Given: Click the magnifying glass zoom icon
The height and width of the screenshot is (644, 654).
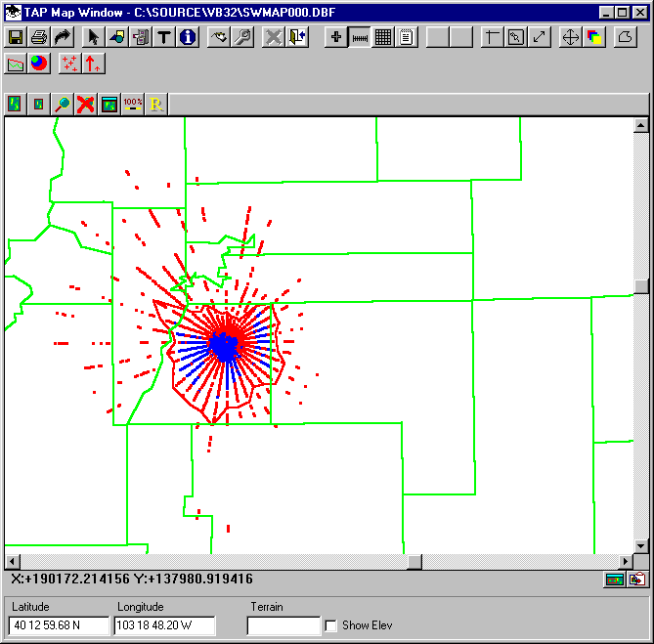Looking at the screenshot, I should [x=63, y=104].
